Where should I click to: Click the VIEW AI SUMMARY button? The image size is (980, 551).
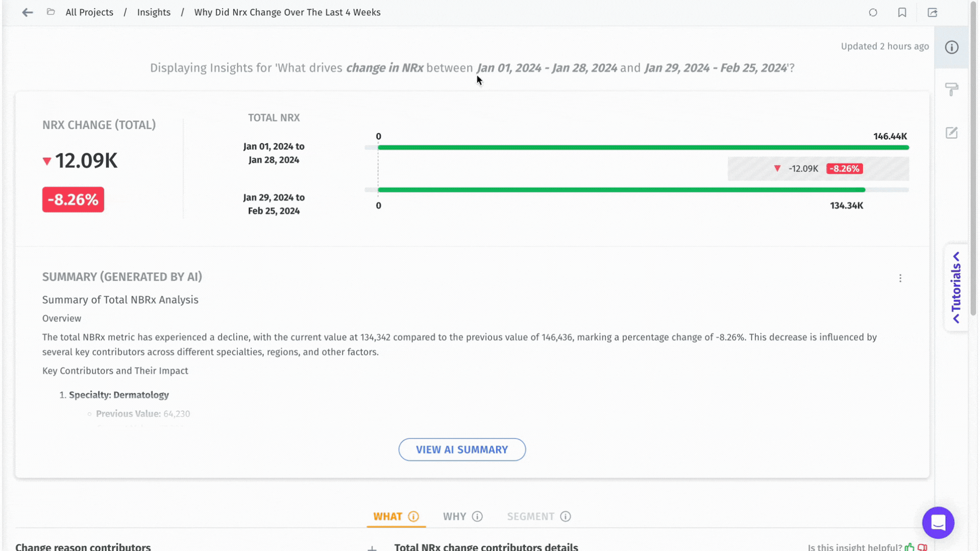[x=462, y=449]
